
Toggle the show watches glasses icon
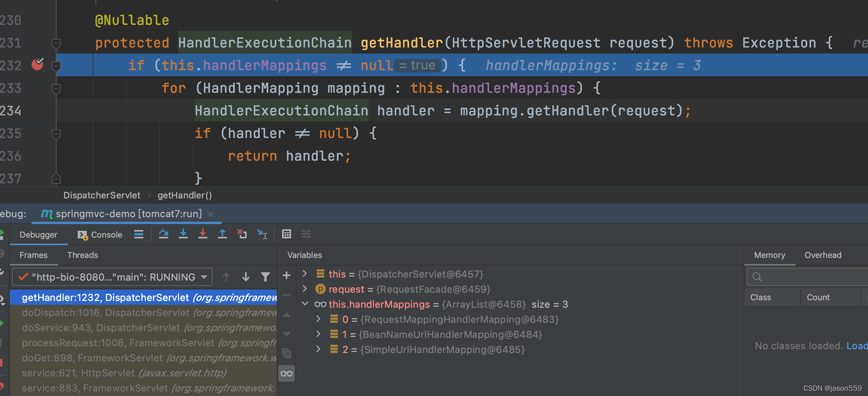click(287, 373)
